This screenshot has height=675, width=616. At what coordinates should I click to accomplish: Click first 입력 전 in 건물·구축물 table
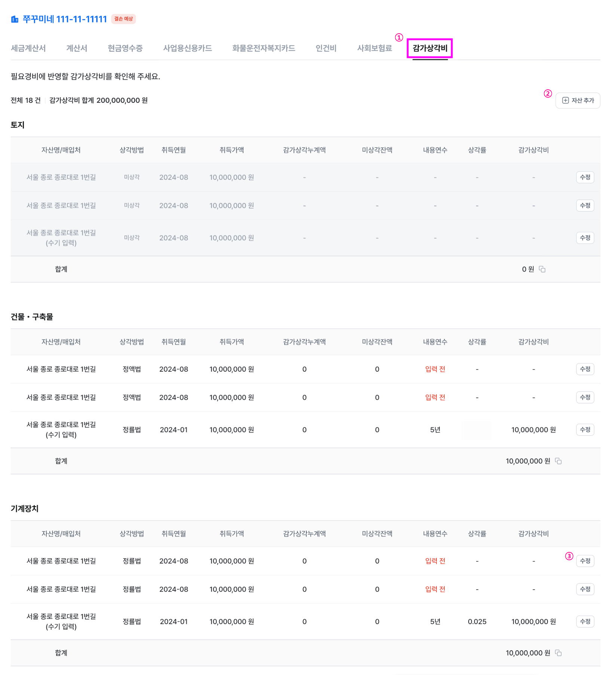click(x=435, y=369)
